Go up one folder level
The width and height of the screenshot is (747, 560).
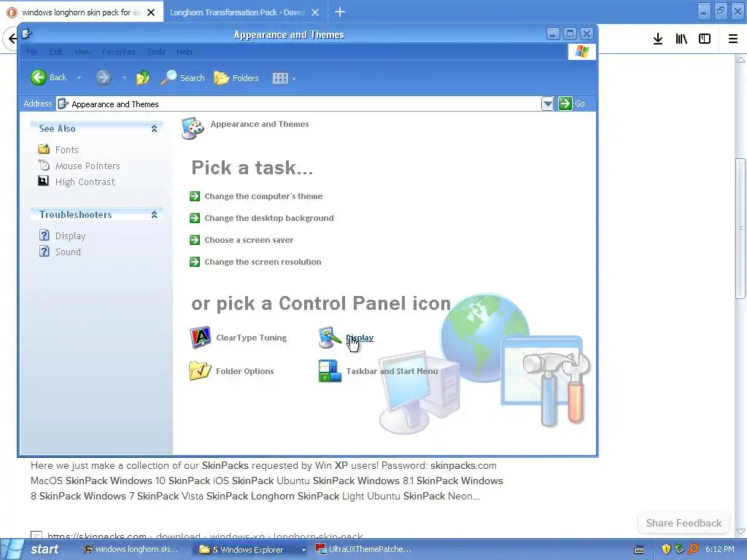pyautogui.click(x=142, y=77)
